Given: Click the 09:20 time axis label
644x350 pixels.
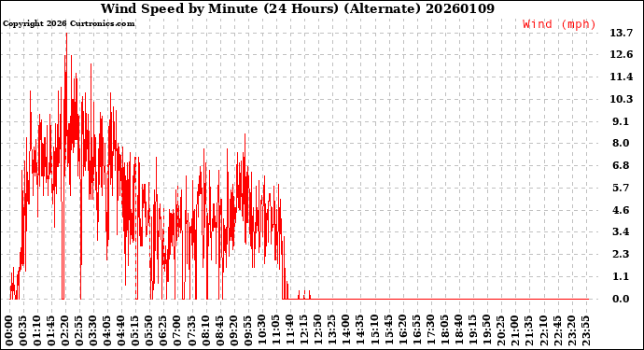Looking at the screenshot, I should (x=233, y=331).
